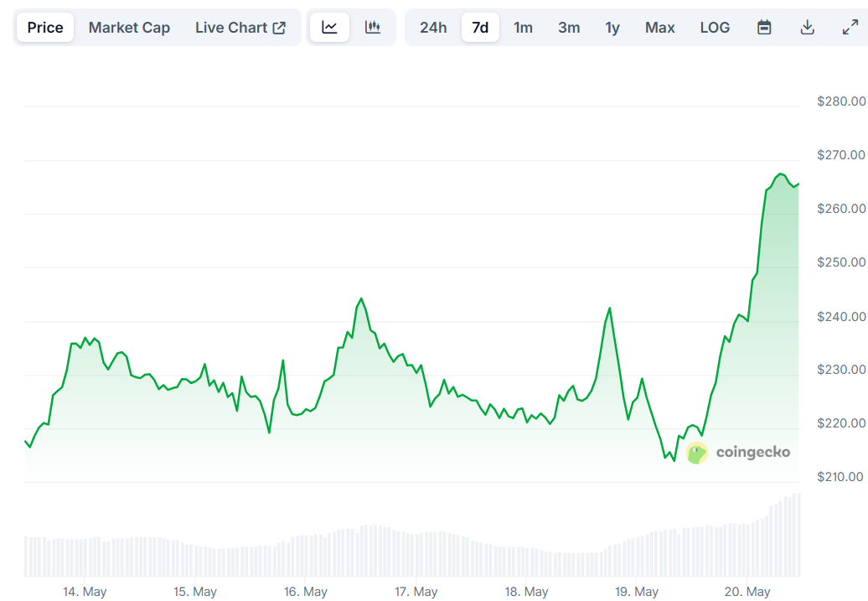
Task: Open the Live Chart external link
Action: tap(240, 27)
